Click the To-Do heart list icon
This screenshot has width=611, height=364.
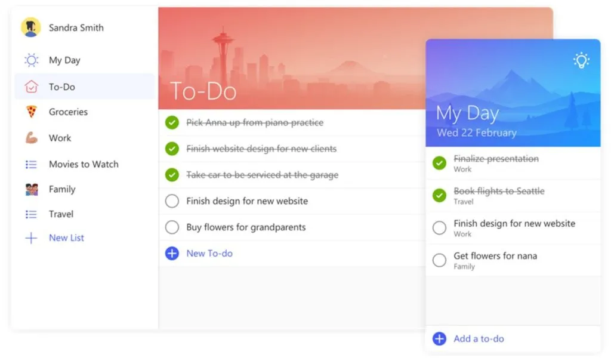[31, 86]
